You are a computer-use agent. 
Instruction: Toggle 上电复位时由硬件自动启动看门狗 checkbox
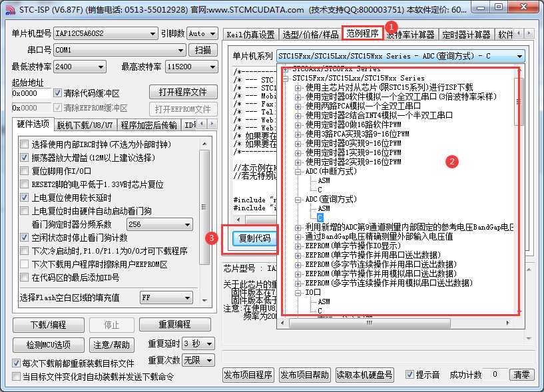point(24,211)
